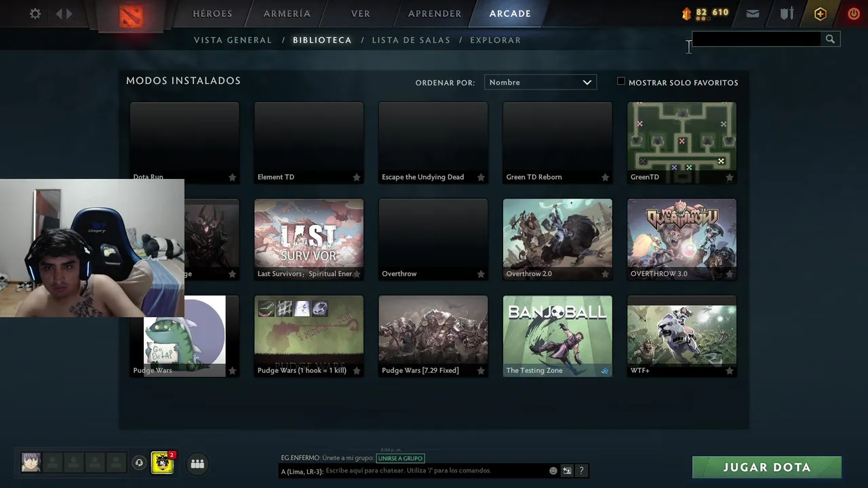Open the mail inbox envelope icon
The height and width of the screenshot is (488, 868).
(x=753, y=14)
